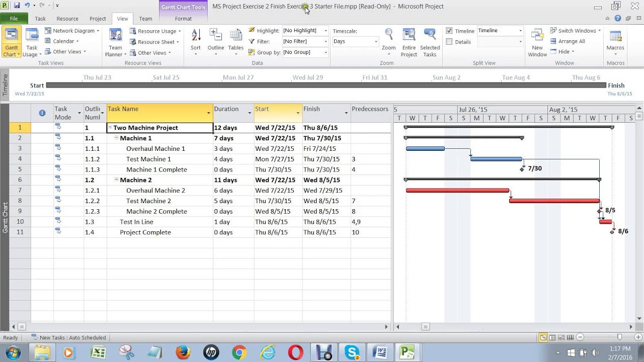Viewport: 644px width, 362px height.
Task: Adjust the zoom slider in status bar
Action: click(x=619, y=337)
